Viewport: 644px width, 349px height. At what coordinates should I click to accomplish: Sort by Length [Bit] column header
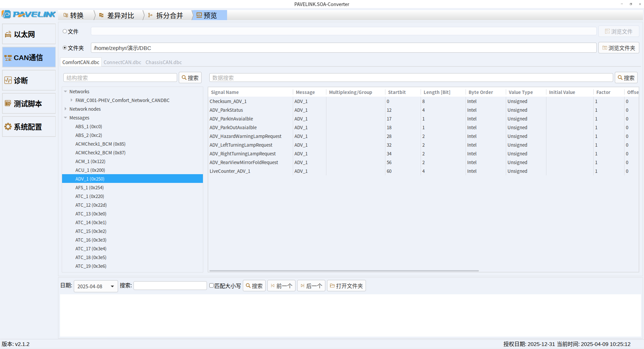pos(443,92)
